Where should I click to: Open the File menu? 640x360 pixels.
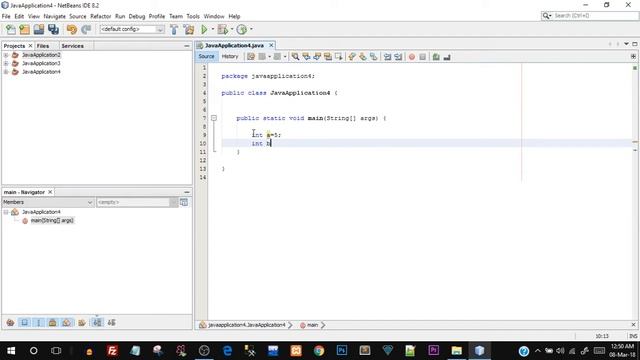pyautogui.click(x=6, y=16)
